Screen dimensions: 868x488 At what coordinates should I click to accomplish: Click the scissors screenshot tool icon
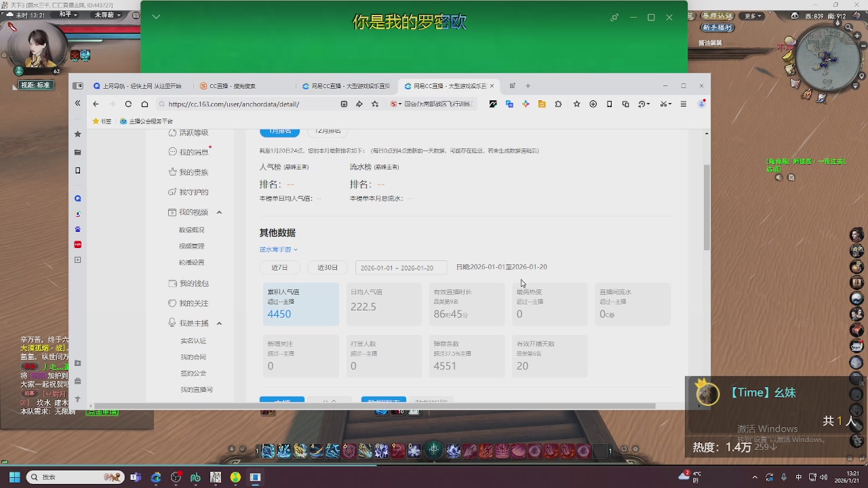coord(664,104)
